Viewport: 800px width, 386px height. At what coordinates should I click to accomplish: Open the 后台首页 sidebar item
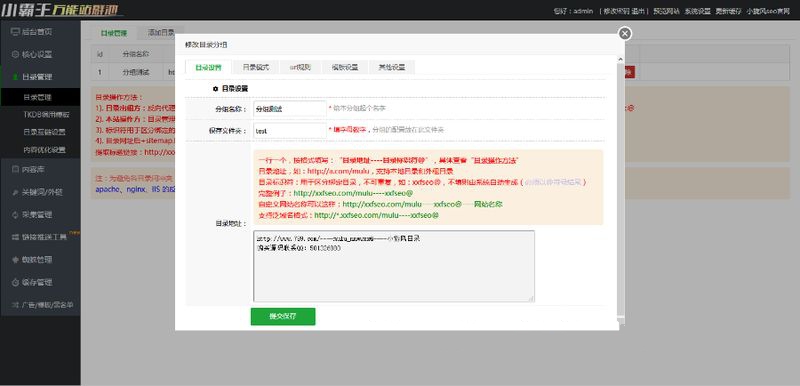(x=40, y=32)
